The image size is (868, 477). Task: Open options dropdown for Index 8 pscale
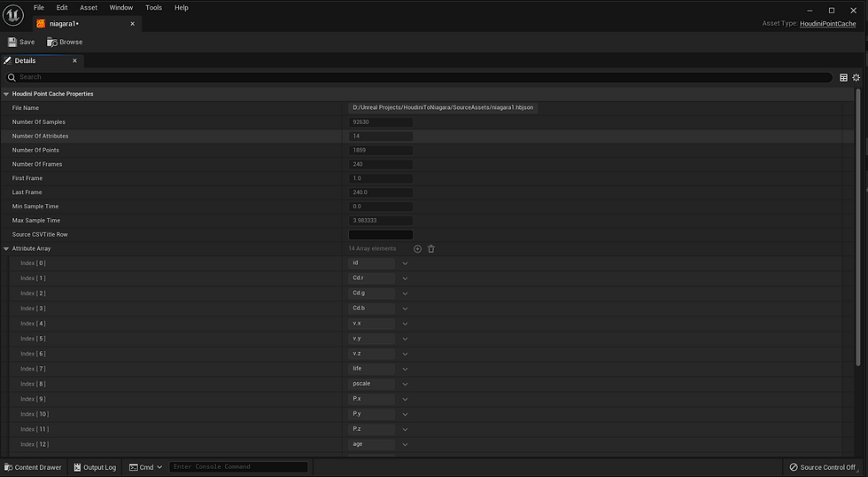coord(406,384)
